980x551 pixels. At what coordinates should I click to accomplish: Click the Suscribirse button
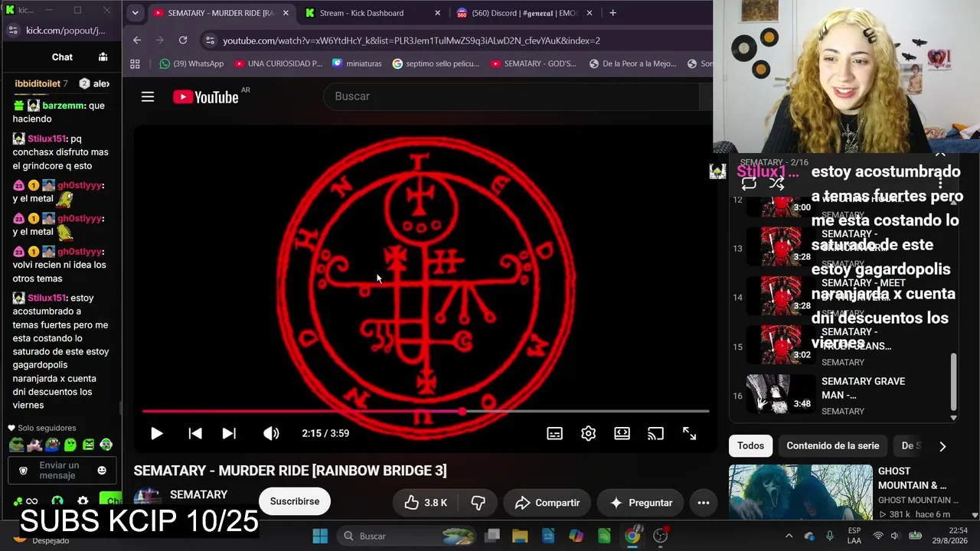(295, 502)
